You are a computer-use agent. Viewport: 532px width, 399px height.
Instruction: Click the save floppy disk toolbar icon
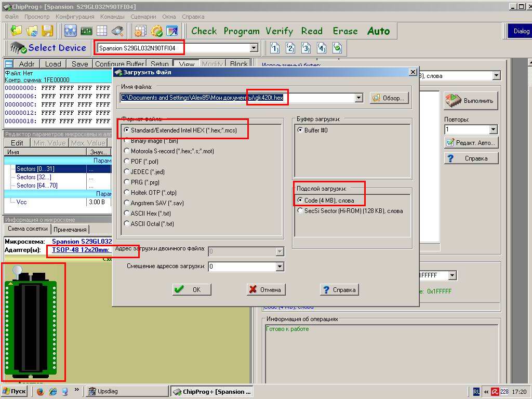tap(47, 31)
